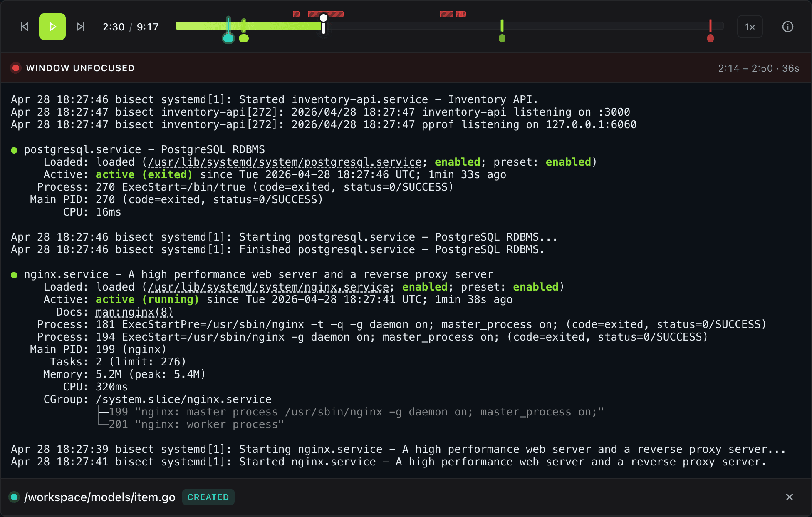Open the postgresql.service unit file path link

click(x=285, y=162)
